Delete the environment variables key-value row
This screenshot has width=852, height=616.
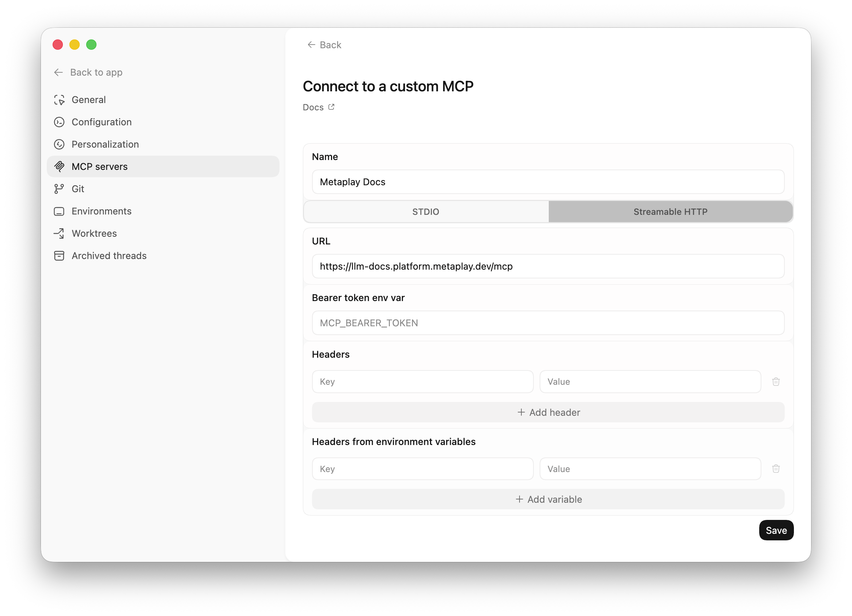coord(776,469)
